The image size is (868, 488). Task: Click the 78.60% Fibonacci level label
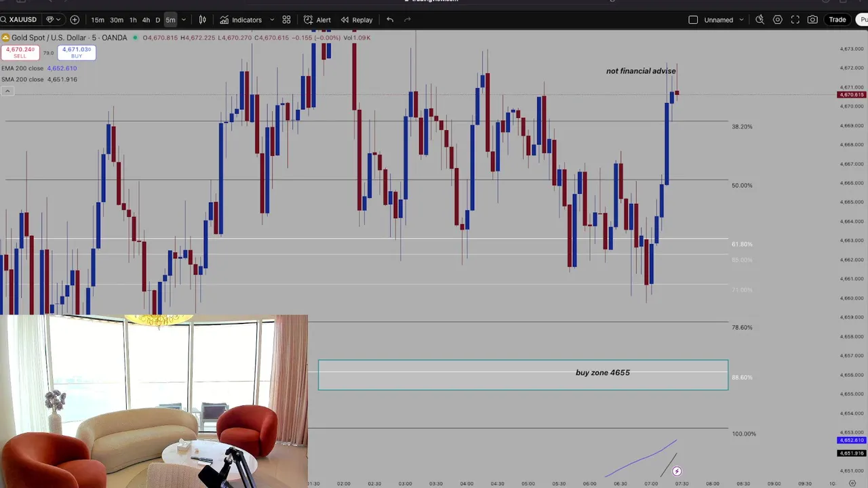point(742,327)
